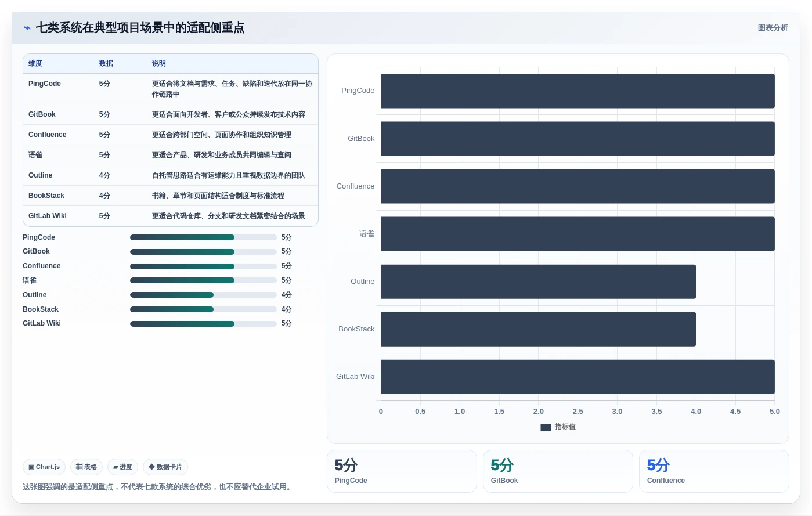Viewport: 812px width, 516px height.
Task: Click the 2.5 axis tick label
Action: tap(578, 411)
